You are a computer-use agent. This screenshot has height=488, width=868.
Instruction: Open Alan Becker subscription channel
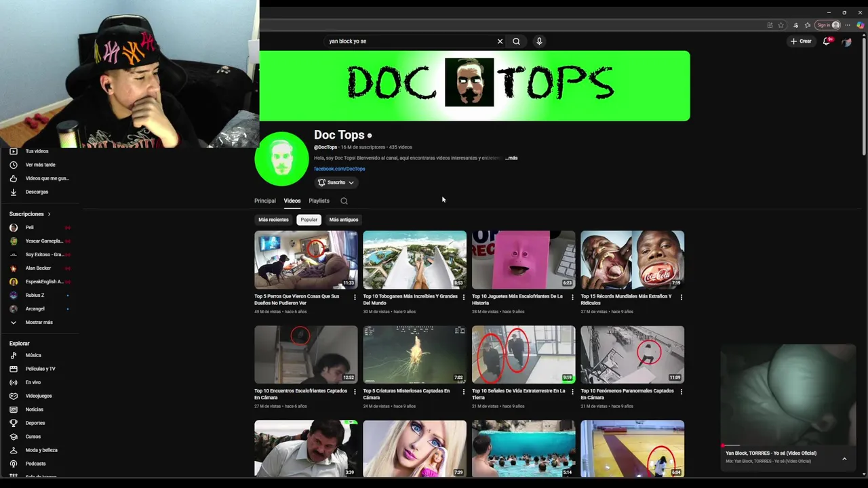(x=39, y=268)
